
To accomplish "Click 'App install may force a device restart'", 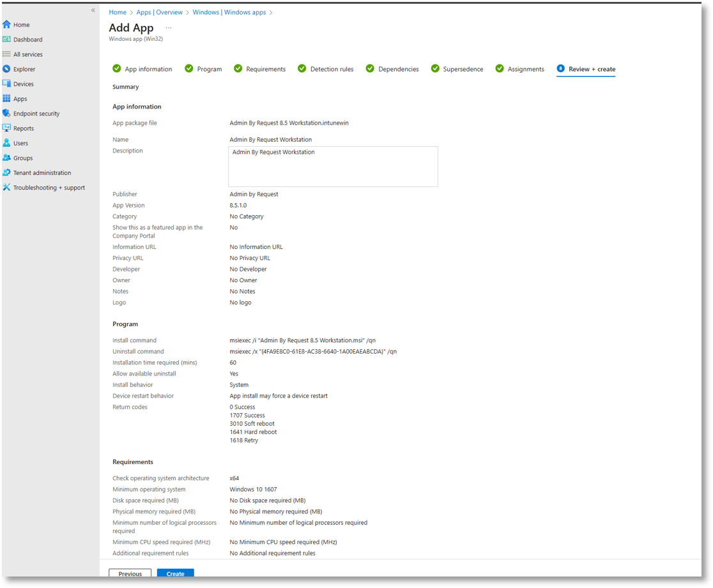I will [279, 396].
